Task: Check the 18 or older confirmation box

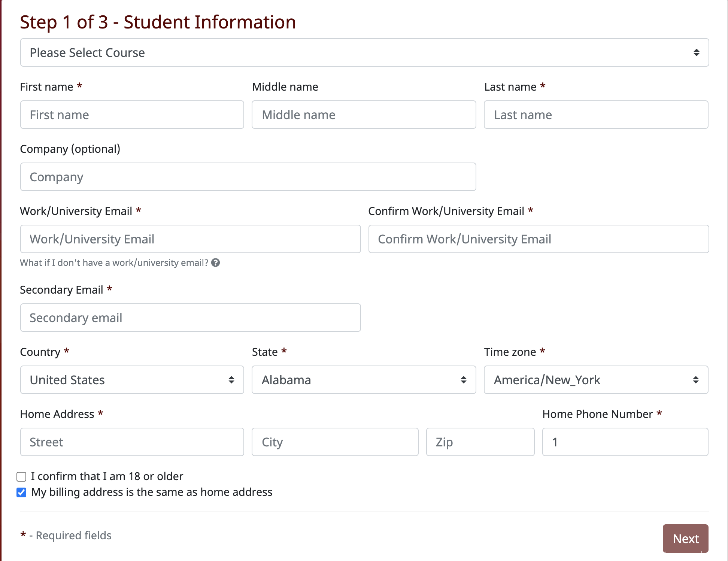Action: point(22,476)
